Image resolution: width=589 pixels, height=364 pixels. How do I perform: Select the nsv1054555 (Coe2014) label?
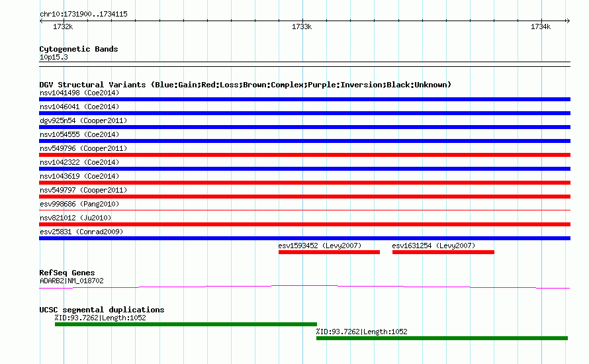79,134
